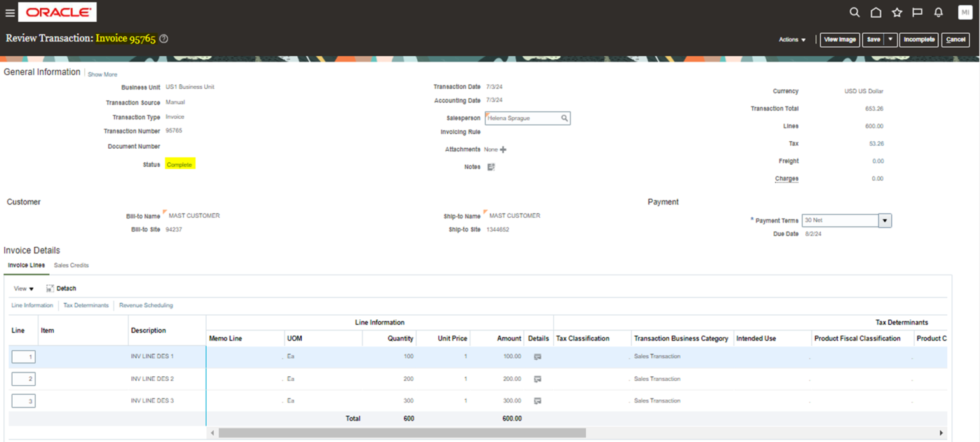Open announcements via the flag icon
Screen dimensions: 980x442
(917, 12)
